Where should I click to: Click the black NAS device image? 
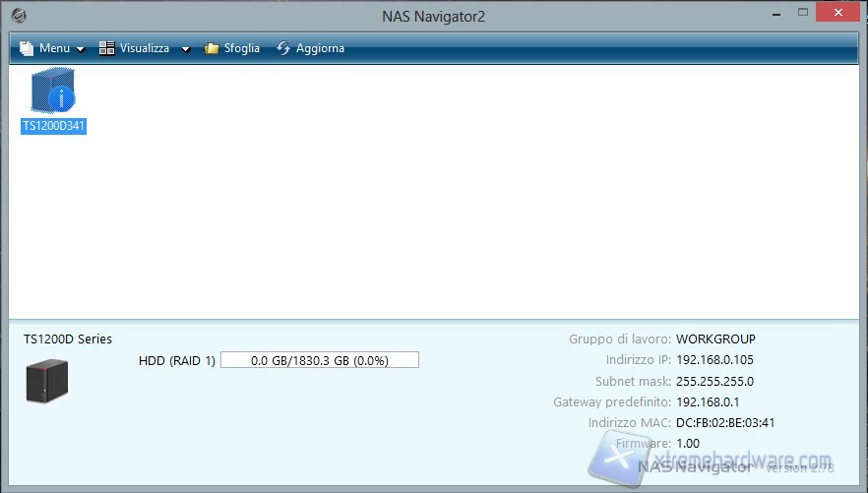[47, 381]
